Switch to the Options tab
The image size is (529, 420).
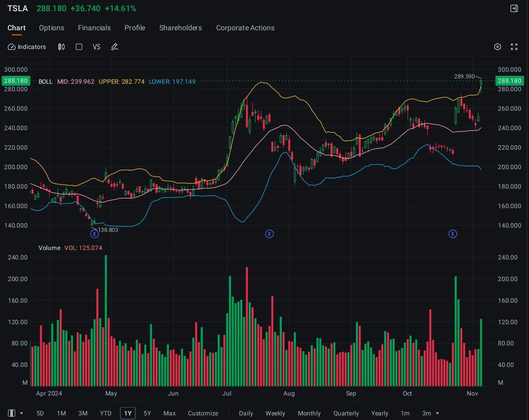(x=51, y=28)
